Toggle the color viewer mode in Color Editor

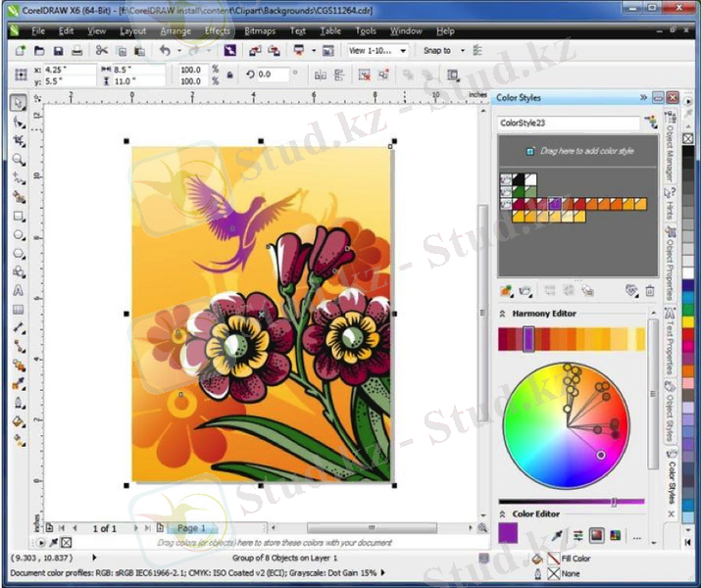point(597,535)
